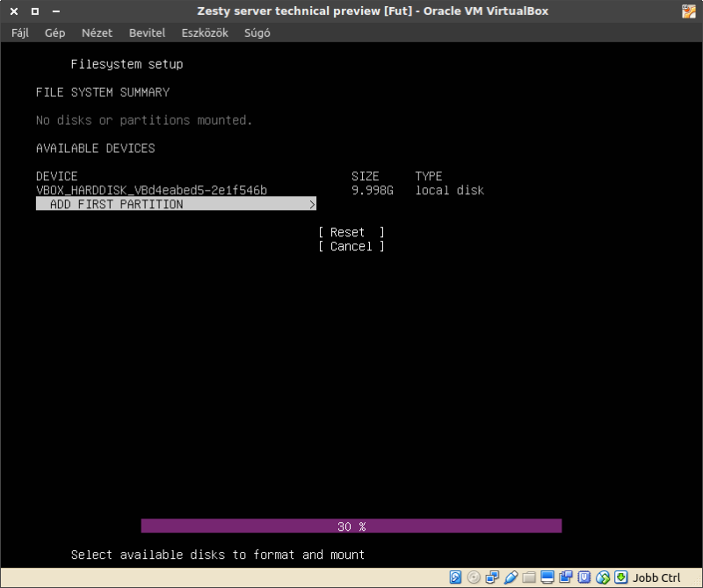This screenshot has height=588, width=703.
Task: Click the mouse integration icon in status bar
Action: [603, 577]
